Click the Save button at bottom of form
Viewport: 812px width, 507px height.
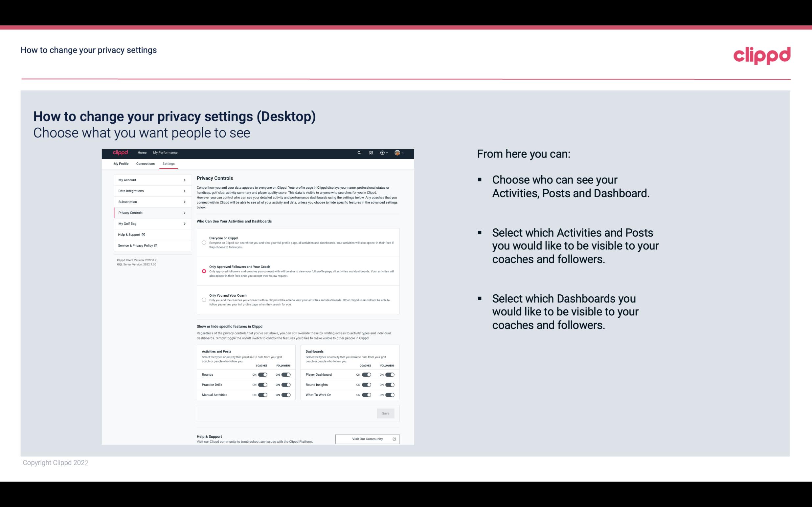click(x=386, y=413)
